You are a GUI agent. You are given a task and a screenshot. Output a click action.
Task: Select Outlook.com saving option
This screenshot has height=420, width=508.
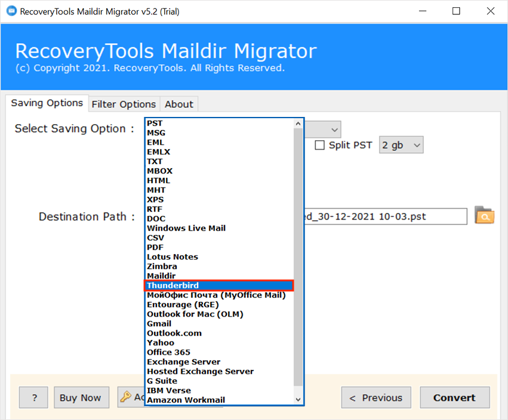coord(219,333)
